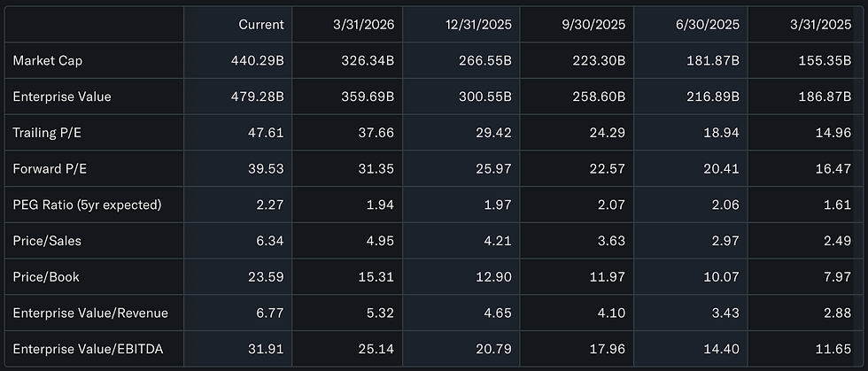868x371 pixels.
Task: Select the 3/31/2026 column header
Action: [362, 25]
